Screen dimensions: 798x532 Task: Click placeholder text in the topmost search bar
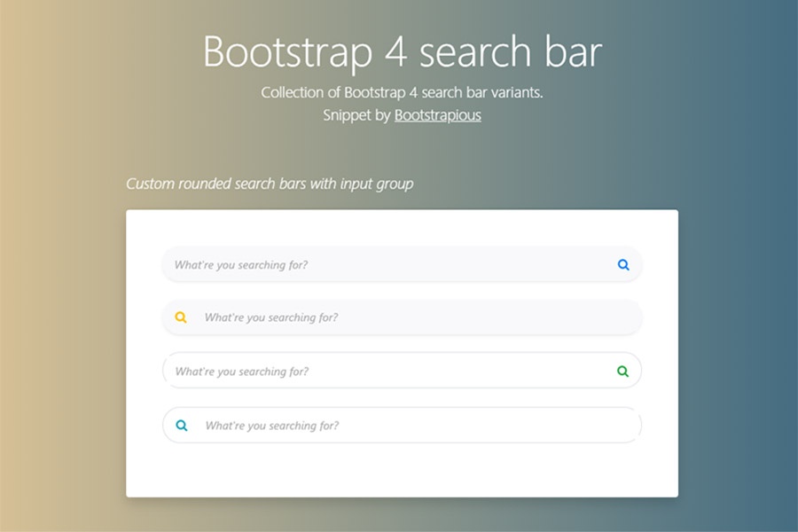(241, 265)
